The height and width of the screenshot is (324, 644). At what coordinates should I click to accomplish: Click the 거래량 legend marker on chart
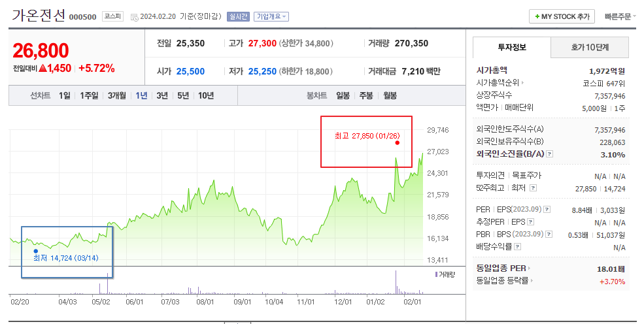tap(436, 274)
